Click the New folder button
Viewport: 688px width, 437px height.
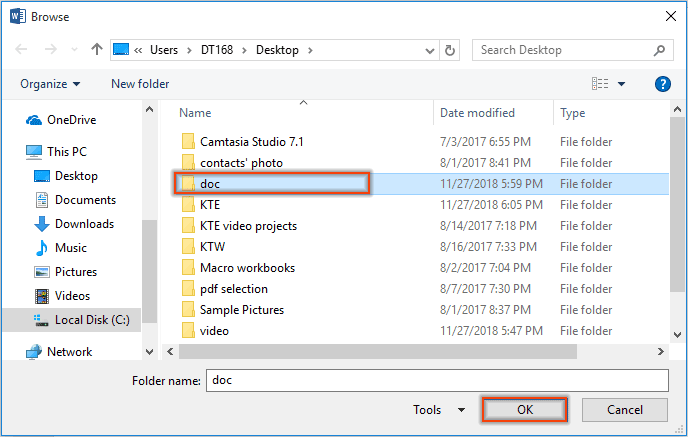[x=140, y=84]
